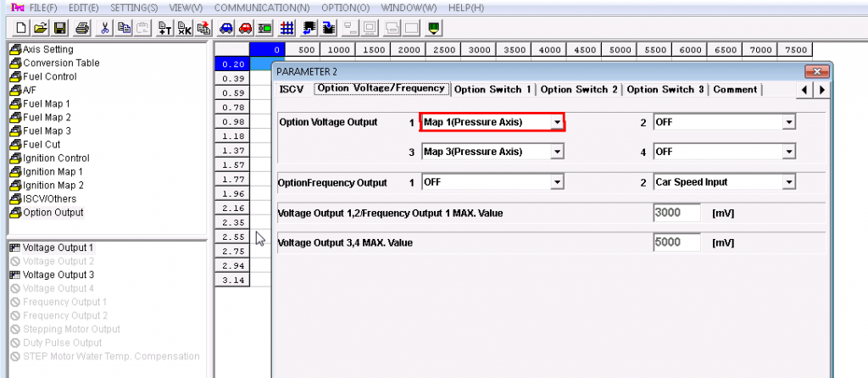This screenshot has width=868, height=378.
Task: Click the scissors Cut icon
Action: pyautogui.click(x=105, y=27)
